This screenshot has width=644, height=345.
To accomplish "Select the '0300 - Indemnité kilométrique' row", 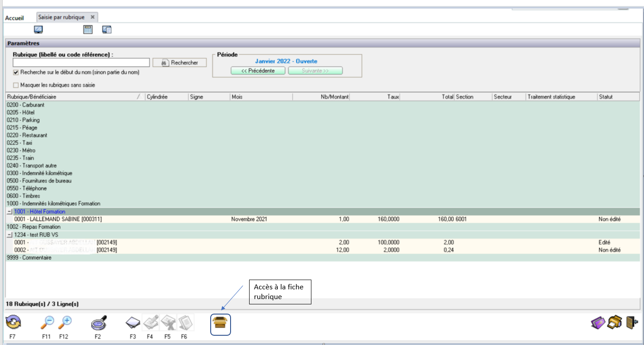I will 323,173.
